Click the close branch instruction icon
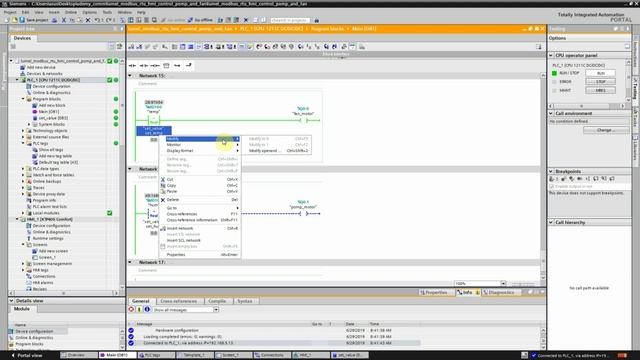 pos(188,65)
